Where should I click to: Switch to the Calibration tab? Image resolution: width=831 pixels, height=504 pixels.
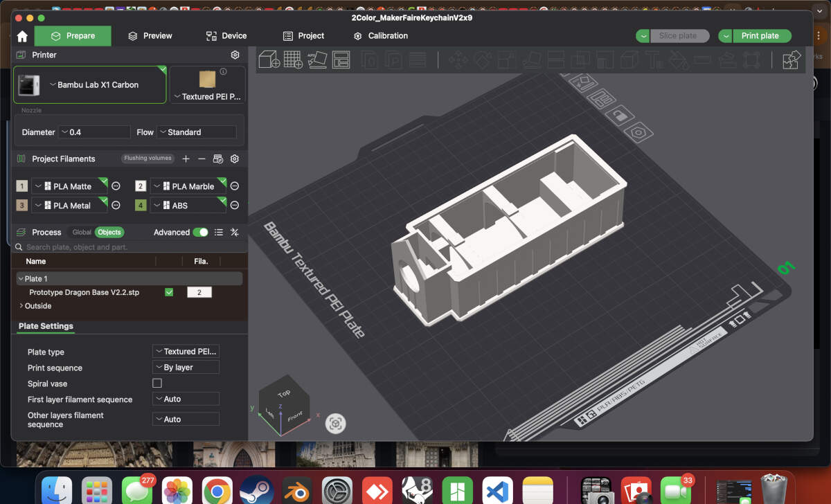[x=380, y=36]
